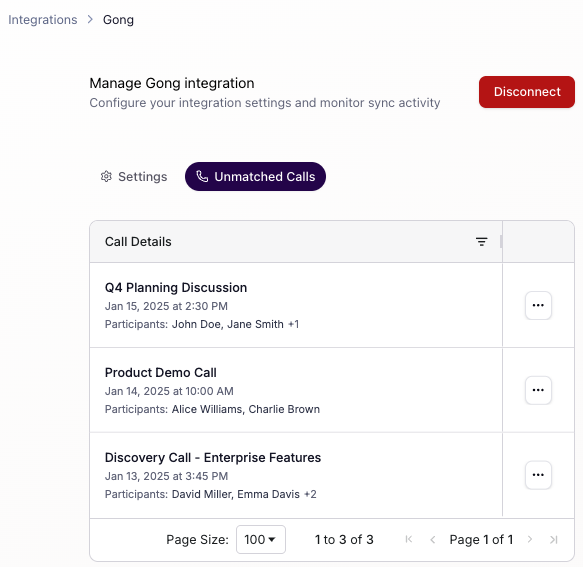583x567 pixels.
Task: Click the phone icon in Unmatched Calls tab
Action: pyautogui.click(x=202, y=177)
